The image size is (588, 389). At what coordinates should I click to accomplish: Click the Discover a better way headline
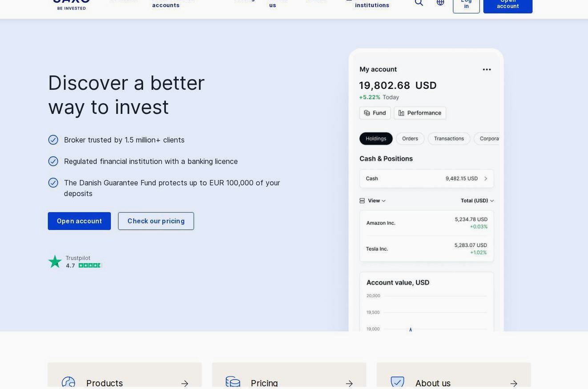tap(126, 95)
